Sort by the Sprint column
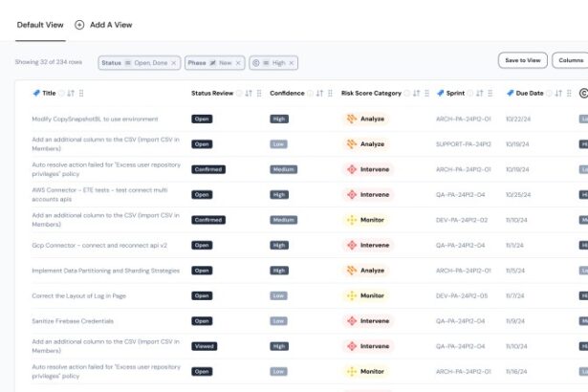Viewport: 588px width, 392px height. pos(480,94)
